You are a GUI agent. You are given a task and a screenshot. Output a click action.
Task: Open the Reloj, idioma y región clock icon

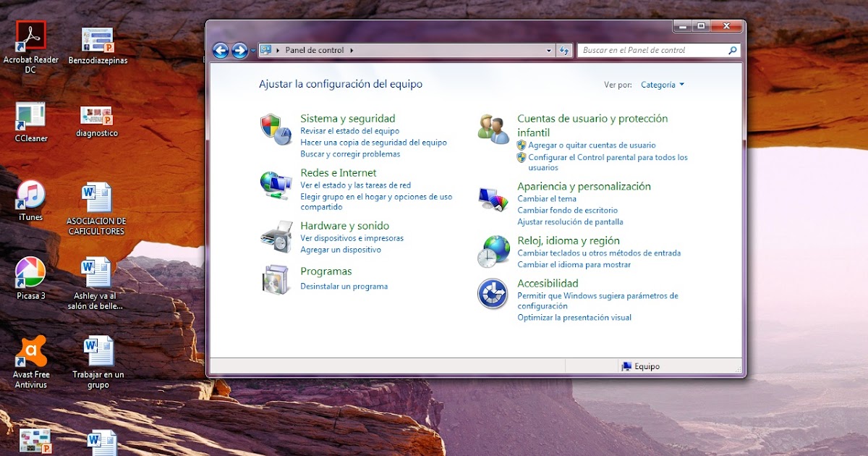click(493, 250)
